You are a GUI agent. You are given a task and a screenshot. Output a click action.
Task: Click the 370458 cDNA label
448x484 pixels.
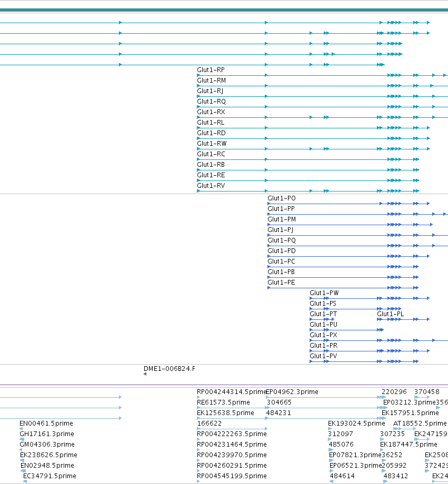click(427, 392)
